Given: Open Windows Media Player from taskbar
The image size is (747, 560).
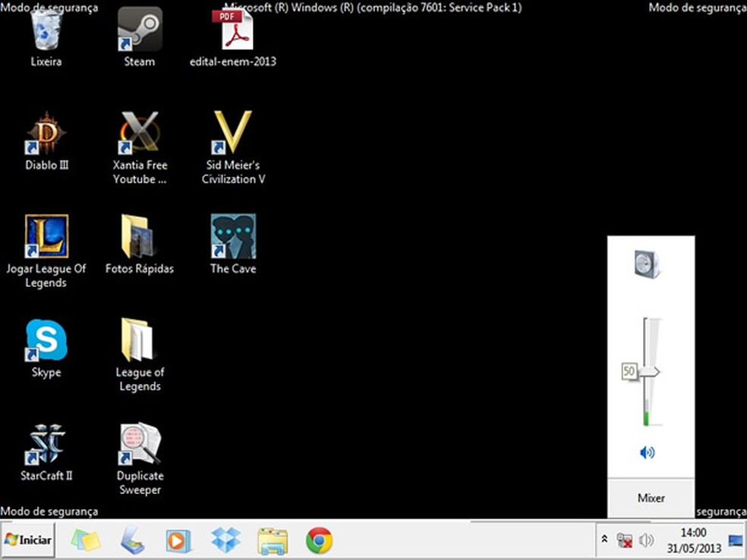Looking at the screenshot, I should tap(178, 540).
